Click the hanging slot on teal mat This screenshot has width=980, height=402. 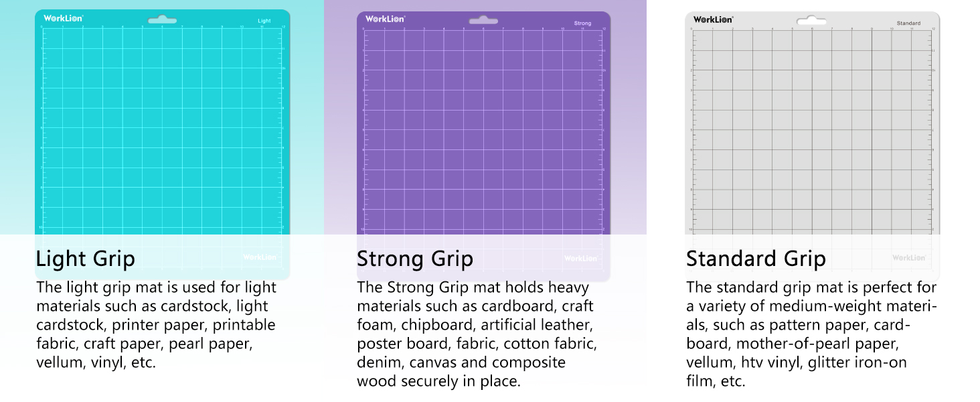[162, 21]
